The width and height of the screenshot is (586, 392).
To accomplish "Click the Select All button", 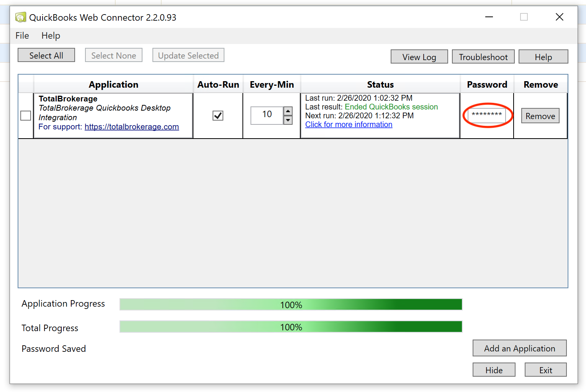I will 46,55.
